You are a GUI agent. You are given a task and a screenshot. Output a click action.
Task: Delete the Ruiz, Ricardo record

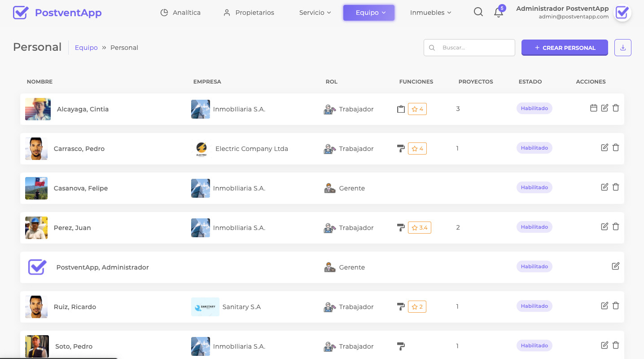click(x=616, y=306)
